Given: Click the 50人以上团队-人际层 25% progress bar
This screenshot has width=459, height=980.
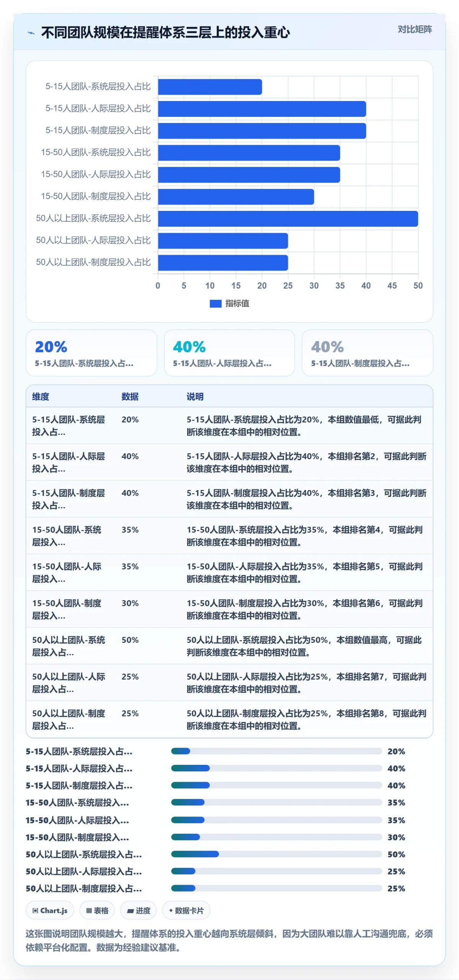Looking at the screenshot, I should pos(276,871).
